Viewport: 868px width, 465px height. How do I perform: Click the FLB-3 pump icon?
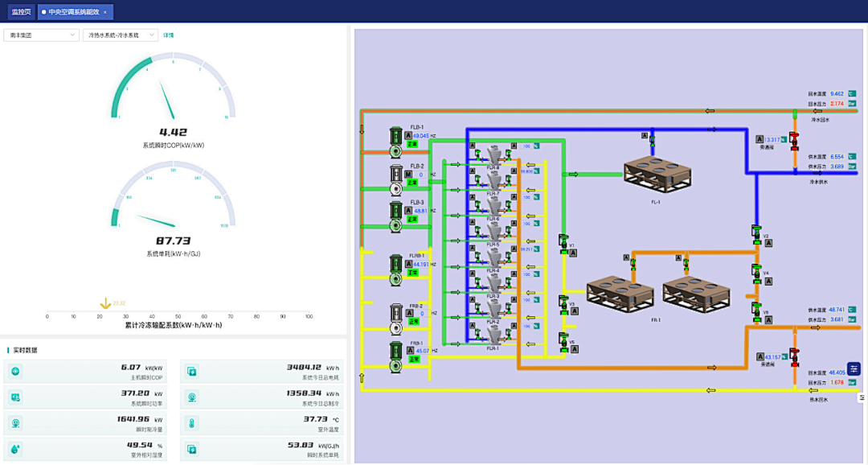tap(395, 216)
